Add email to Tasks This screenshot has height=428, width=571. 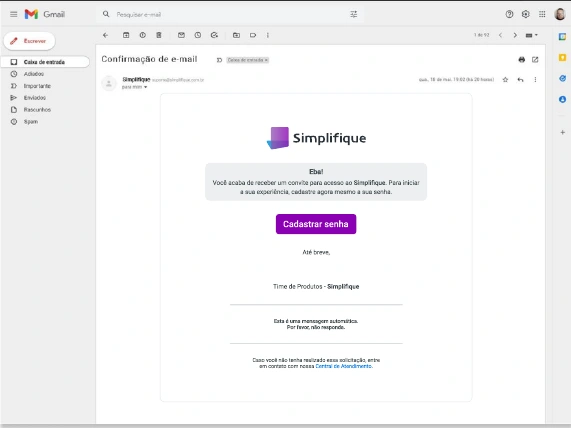[214, 35]
